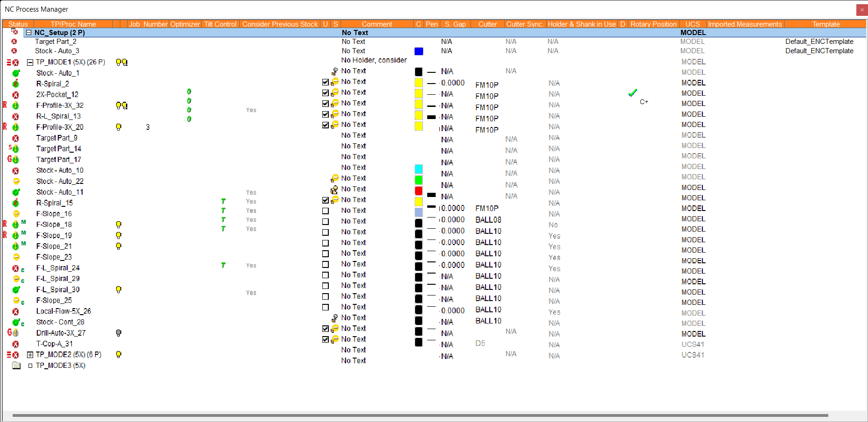Click the Template column header
Image resolution: width=868 pixels, height=422 pixels.
(x=826, y=24)
